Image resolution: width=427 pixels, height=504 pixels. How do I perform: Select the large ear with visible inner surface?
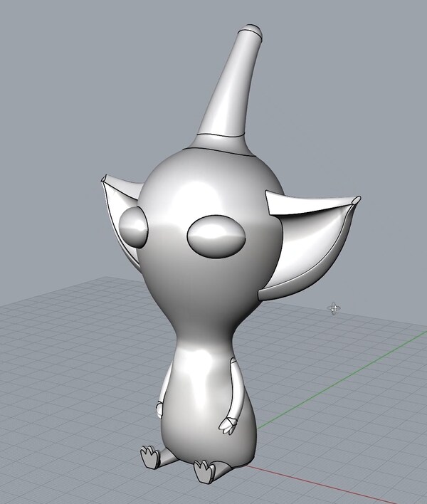click(x=308, y=244)
